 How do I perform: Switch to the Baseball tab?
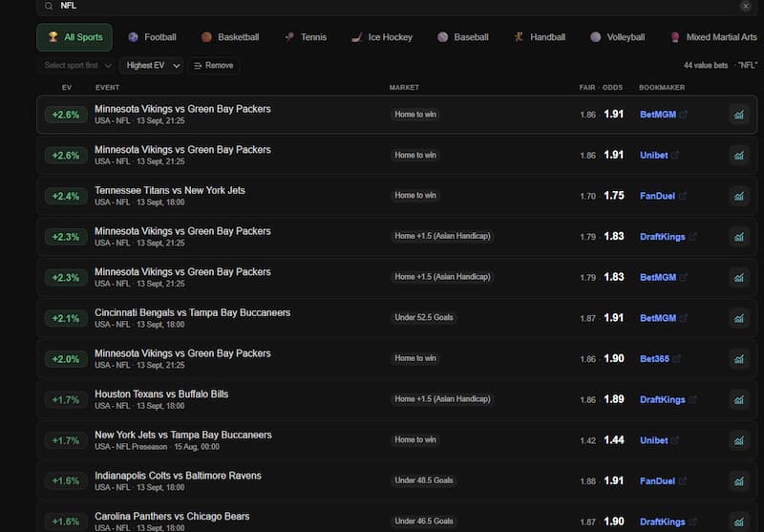point(463,37)
